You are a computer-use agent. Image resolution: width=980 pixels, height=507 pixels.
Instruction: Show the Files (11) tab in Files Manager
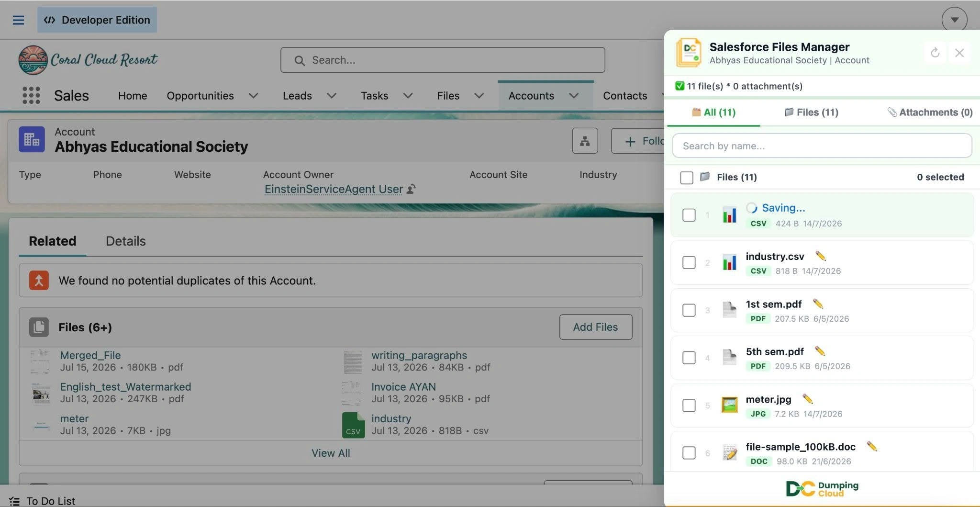coord(811,112)
